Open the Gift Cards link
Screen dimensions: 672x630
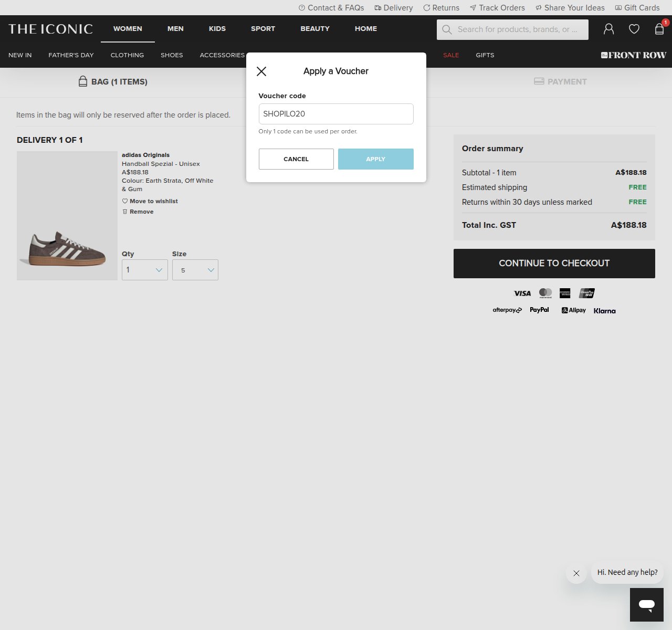pos(637,8)
